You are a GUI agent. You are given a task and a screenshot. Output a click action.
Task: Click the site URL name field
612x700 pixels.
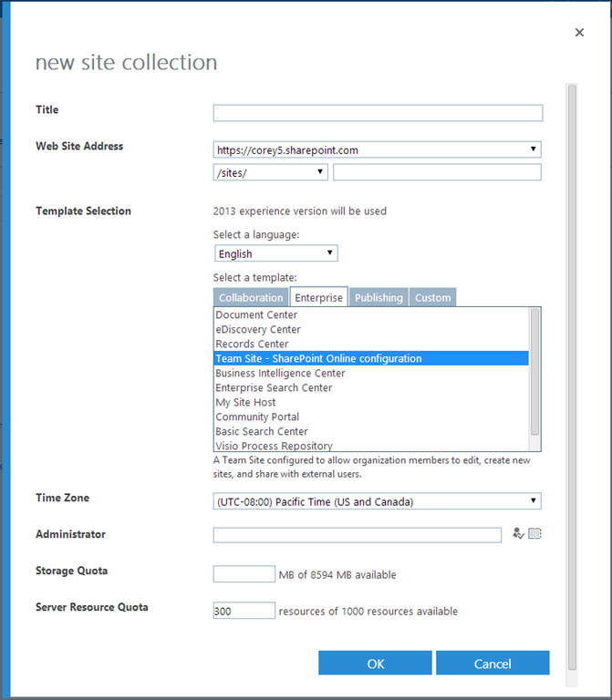437,172
